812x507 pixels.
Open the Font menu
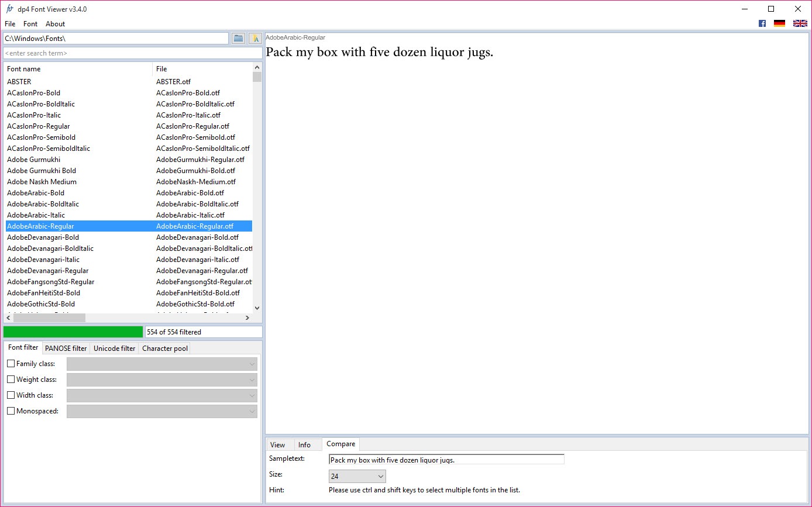click(30, 24)
